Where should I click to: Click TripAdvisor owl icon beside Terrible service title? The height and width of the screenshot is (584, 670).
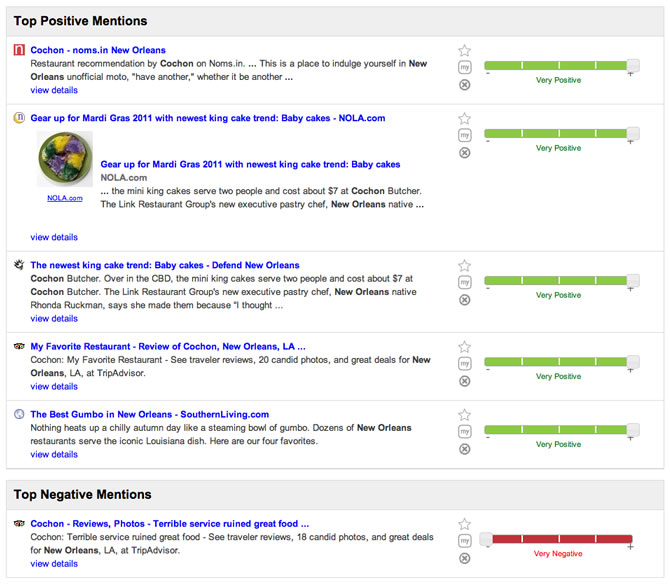19,523
